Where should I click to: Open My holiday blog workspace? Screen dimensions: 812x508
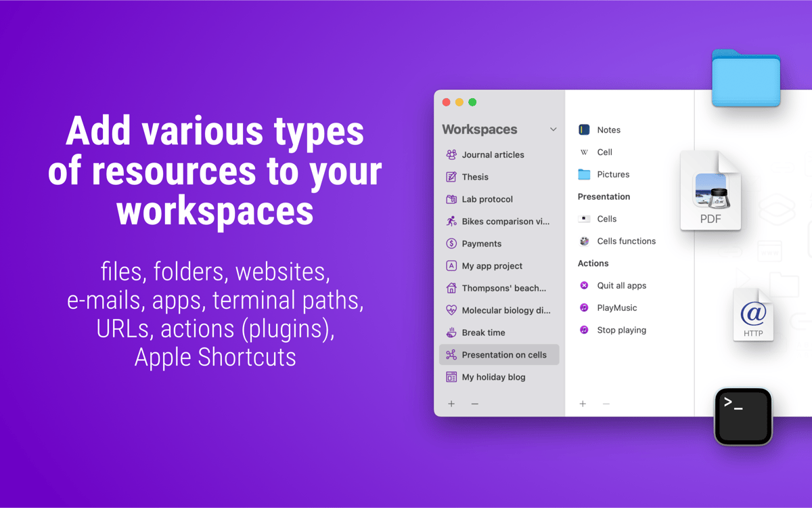click(493, 377)
